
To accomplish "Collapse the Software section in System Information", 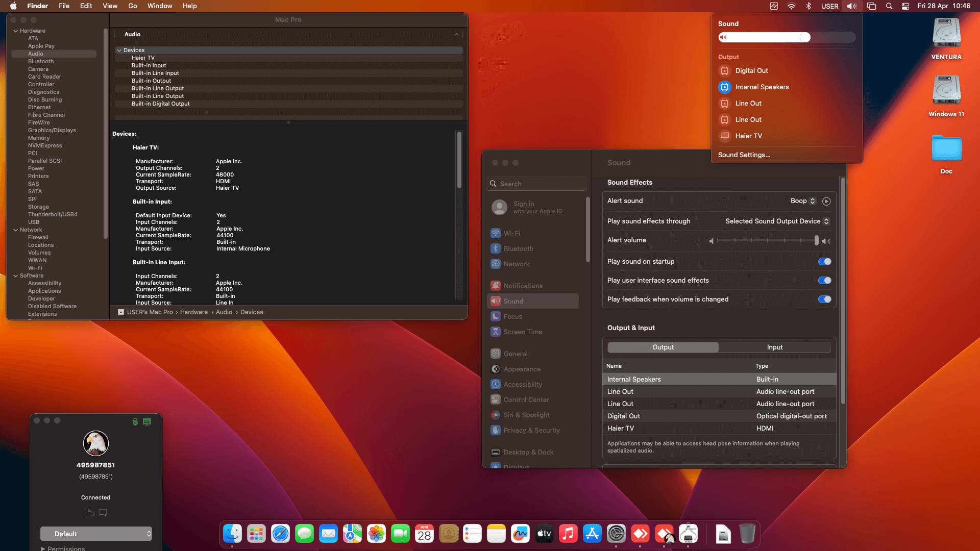I will coord(16,276).
